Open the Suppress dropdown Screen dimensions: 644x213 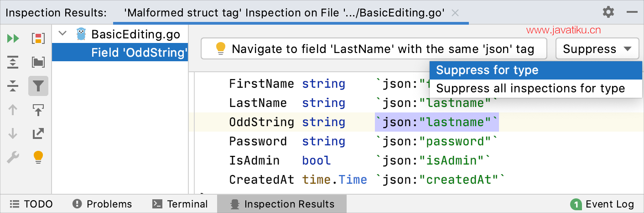coord(597,49)
